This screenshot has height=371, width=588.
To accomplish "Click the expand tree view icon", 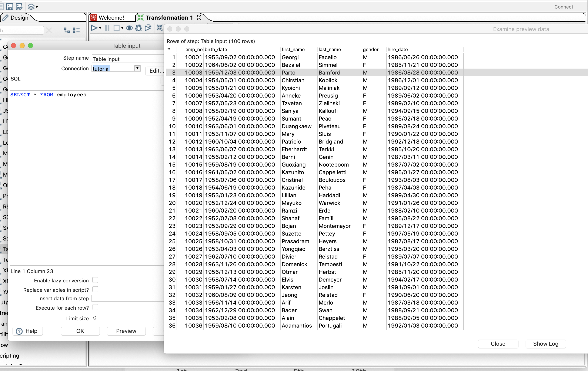I will coord(66,30).
